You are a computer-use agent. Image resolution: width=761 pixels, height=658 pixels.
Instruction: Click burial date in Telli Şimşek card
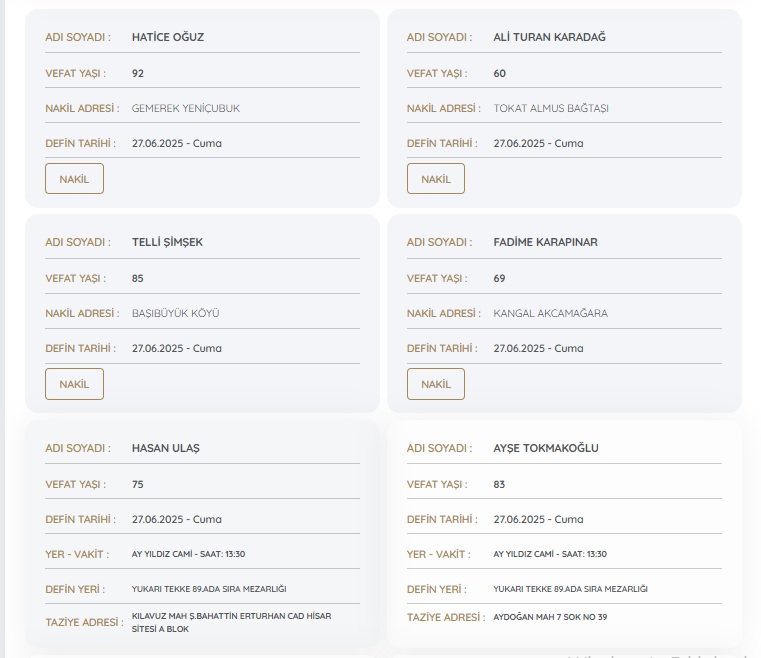point(177,348)
